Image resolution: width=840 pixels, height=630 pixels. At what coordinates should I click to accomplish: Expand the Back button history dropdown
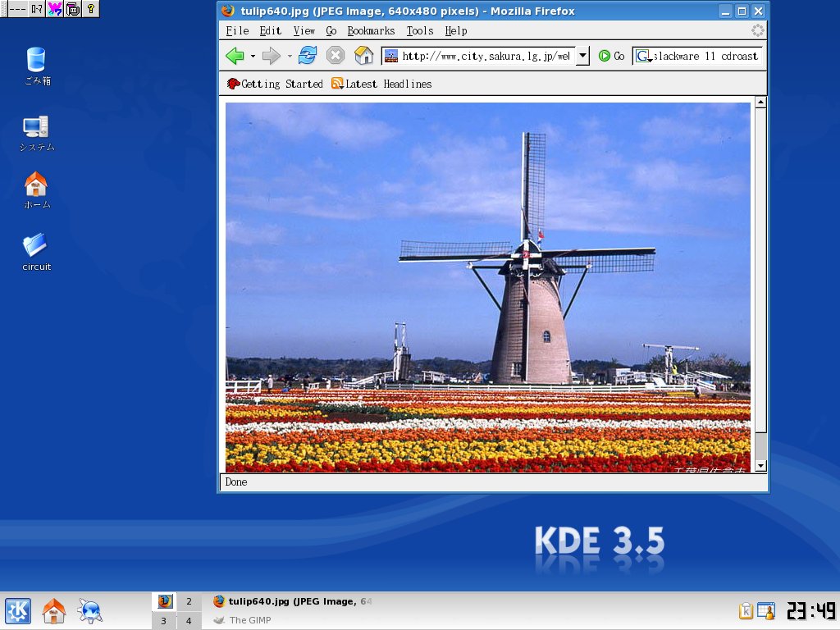(253, 56)
